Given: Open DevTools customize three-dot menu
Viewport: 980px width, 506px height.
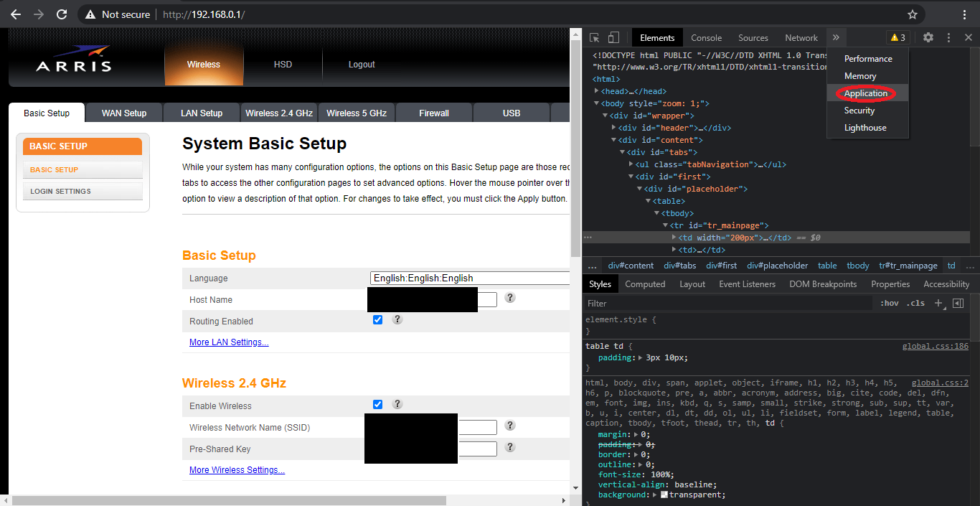Looking at the screenshot, I should pyautogui.click(x=948, y=38).
